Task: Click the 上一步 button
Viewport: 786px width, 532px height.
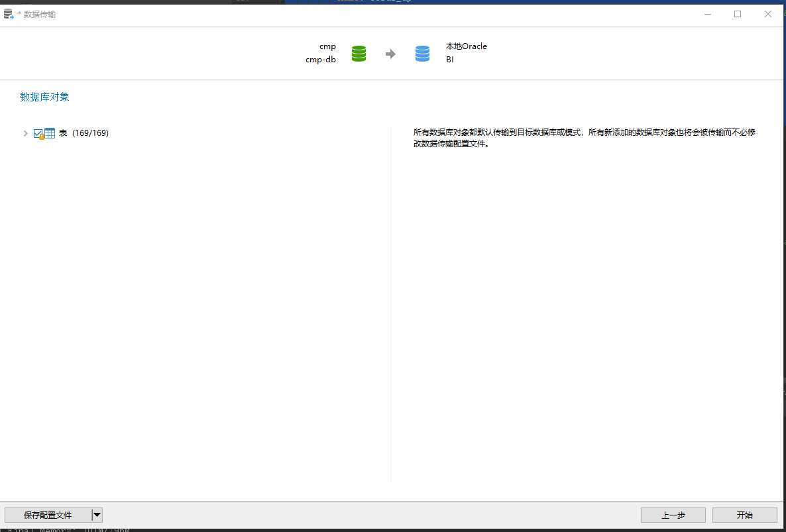Action: point(673,515)
